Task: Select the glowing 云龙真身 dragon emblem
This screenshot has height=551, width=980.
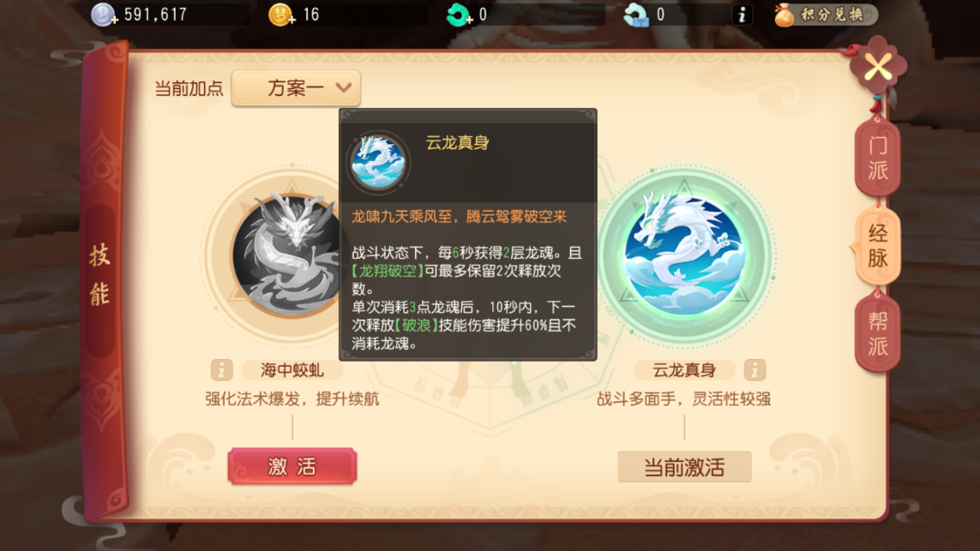Action: [x=684, y=255]
